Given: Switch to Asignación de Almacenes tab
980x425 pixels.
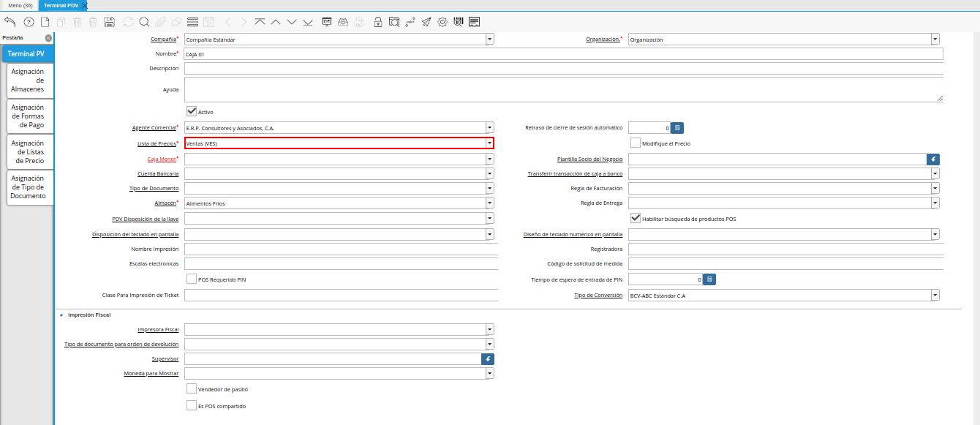Looking at the screenshot, I should click(28, 80).
